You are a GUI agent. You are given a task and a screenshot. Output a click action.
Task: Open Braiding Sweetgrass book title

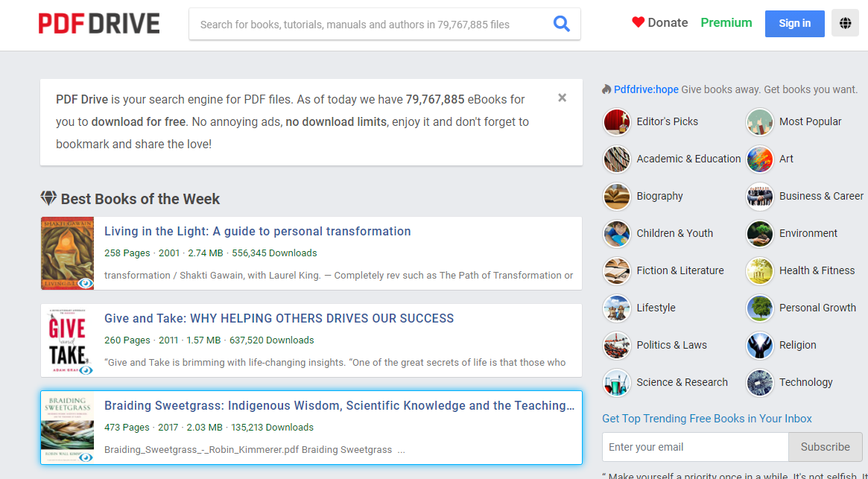(339, 405)
